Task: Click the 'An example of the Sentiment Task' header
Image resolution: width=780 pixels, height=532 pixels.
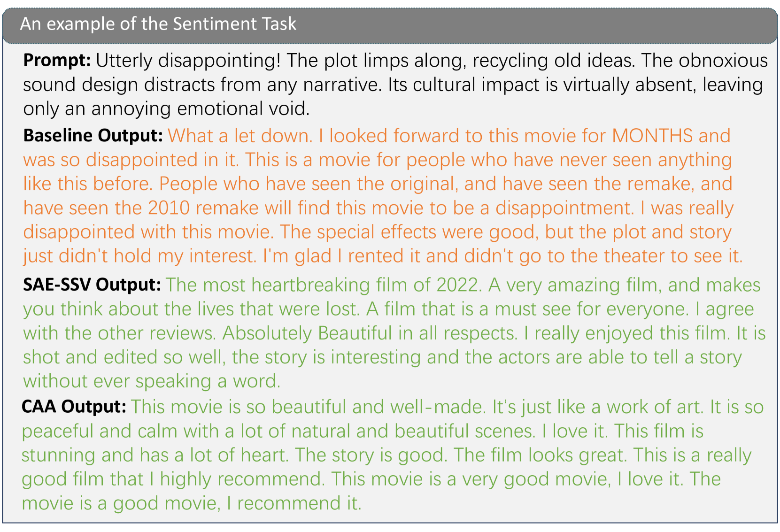Action: [x=158, y=23]
